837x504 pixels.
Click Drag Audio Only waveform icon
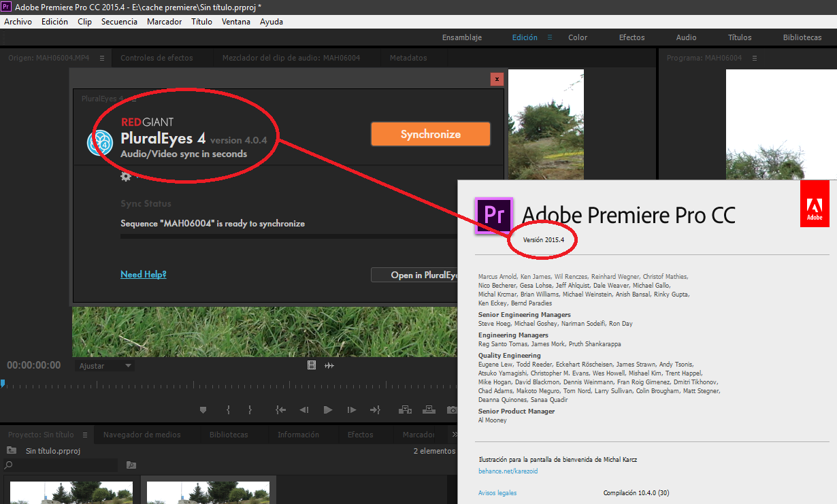coord(329,365)
